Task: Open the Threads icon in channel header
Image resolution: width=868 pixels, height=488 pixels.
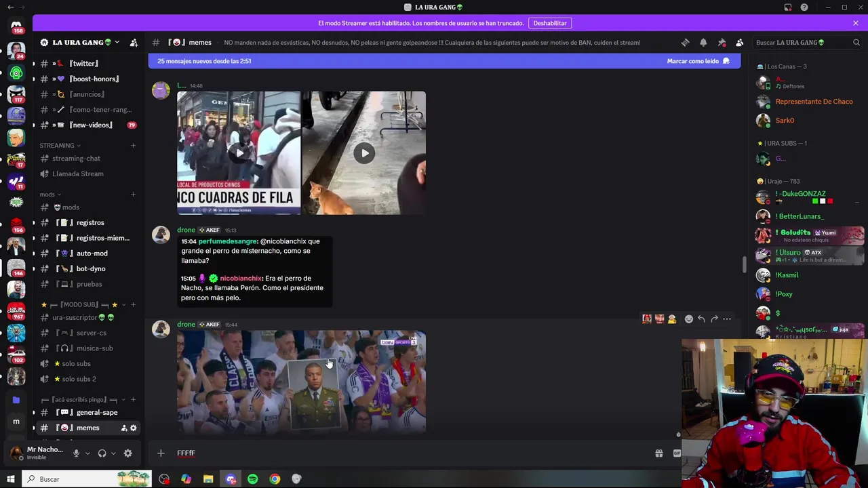Action: tap(685, 42)
